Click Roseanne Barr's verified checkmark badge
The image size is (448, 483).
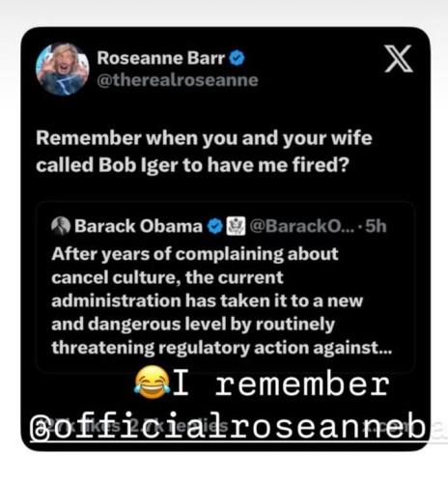(x=237, y=58)
